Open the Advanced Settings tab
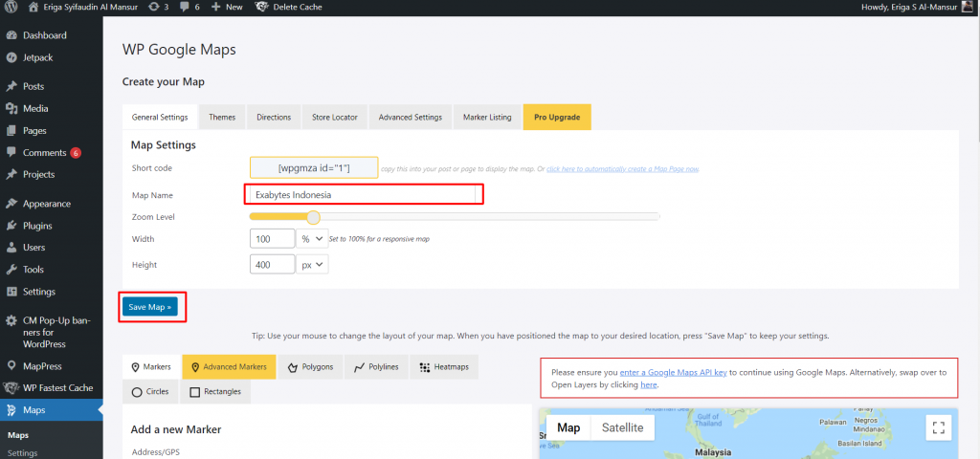Screen dimensions: 980x459 [x=410, y=118]
